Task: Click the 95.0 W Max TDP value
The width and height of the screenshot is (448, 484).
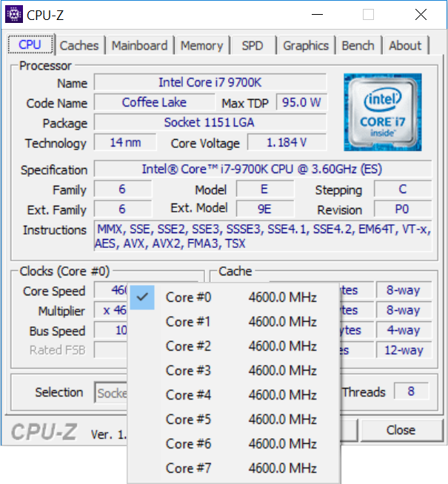Action: pyautogui.click(x=301, y=102)
